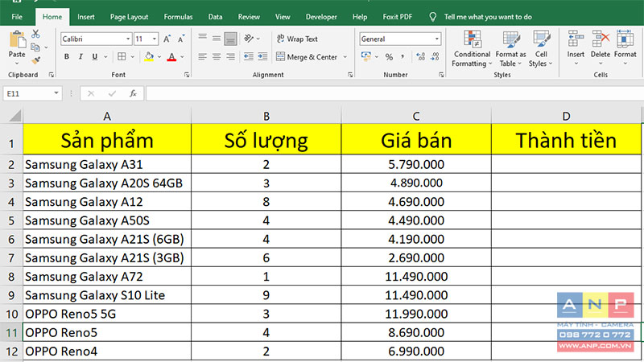Open font size 11 dropdown

pyautogui.click(x=155, y=39)
